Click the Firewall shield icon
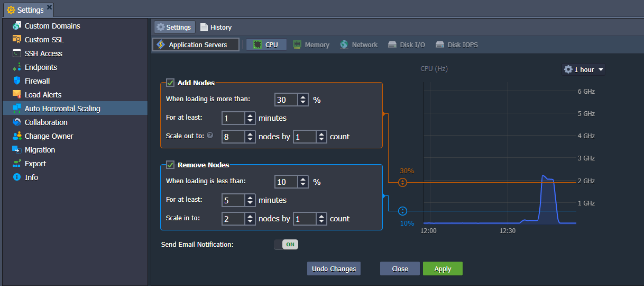644x286 pixels. [x=17, y=81]
